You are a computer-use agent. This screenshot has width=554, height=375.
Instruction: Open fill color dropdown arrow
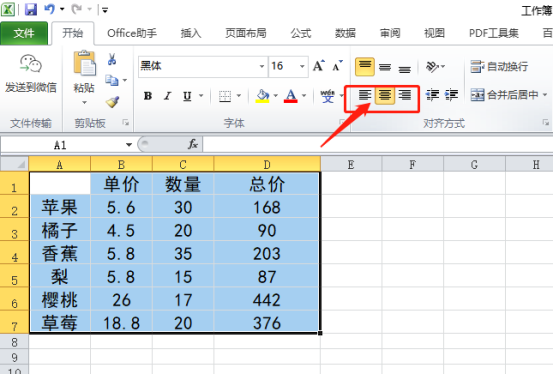(x=276, y=96)
